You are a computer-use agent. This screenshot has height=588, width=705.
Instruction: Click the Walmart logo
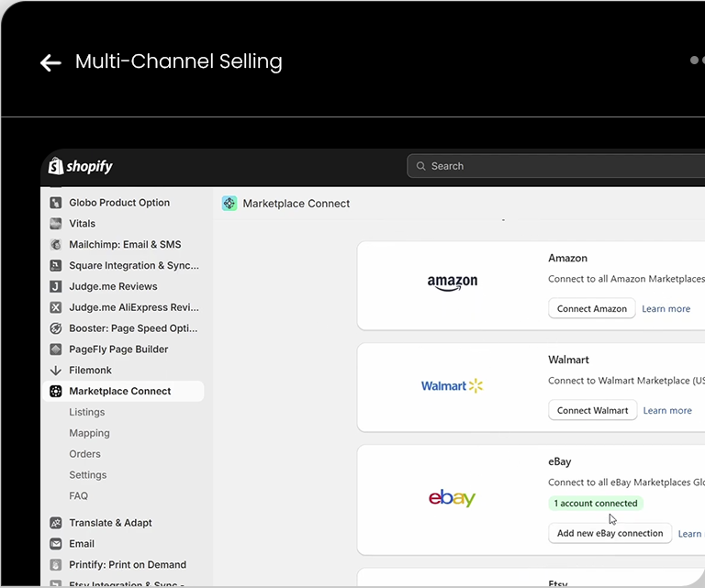pos(452,386)
